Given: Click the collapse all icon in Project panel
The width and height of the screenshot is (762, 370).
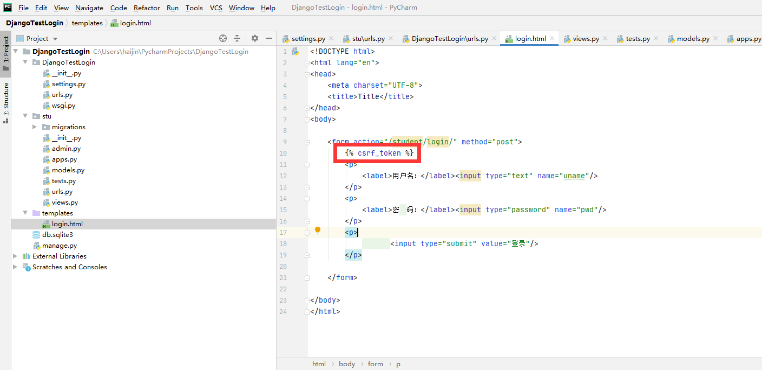Looking at the screenshot, I should tap(237, 38).
